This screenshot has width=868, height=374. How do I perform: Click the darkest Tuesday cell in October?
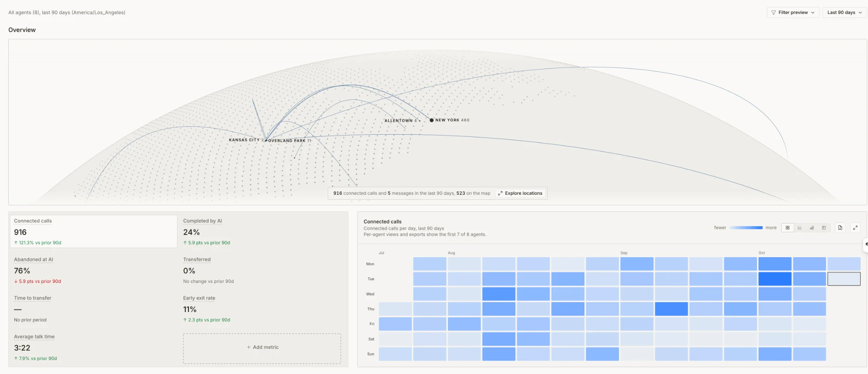(x=775, y=279)
